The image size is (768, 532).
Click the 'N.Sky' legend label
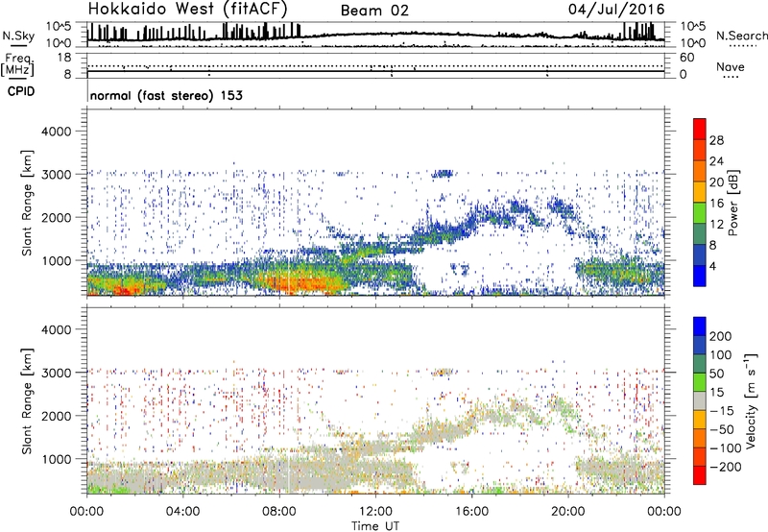tap(18, 36)
